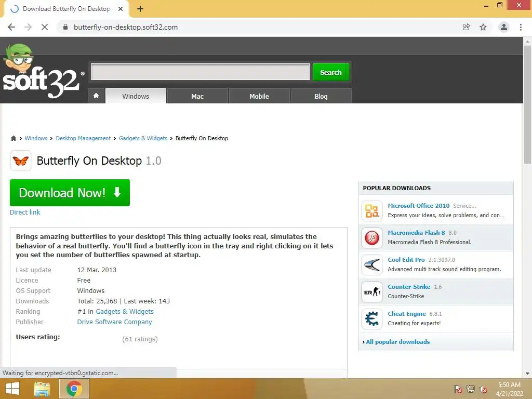Open a new tab with the plus button
Screen dimensions: 532x399
pos(140,9)
